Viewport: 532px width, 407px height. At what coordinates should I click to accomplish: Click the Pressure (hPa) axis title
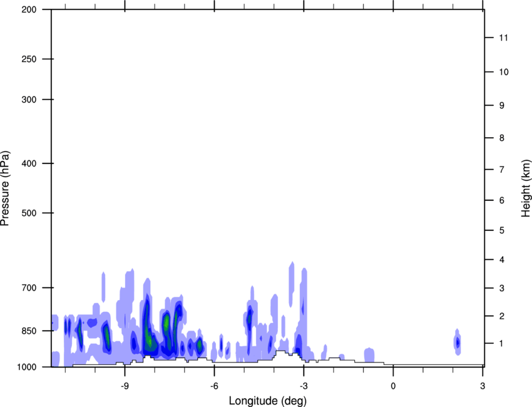(5, 188)
